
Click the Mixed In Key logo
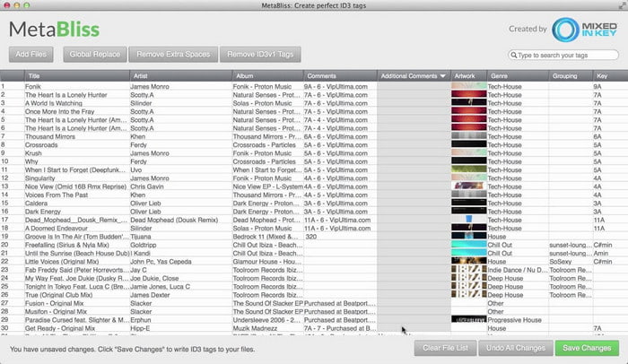coord(584,30)
